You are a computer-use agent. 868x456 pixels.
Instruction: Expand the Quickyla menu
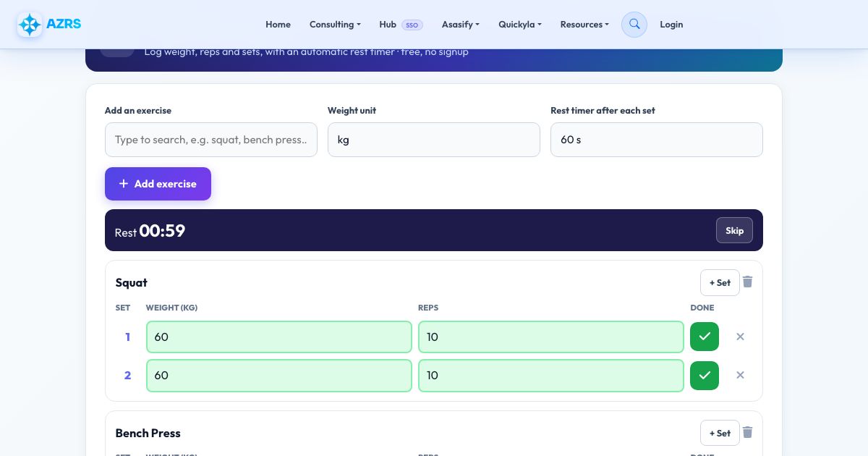point(520,25)
